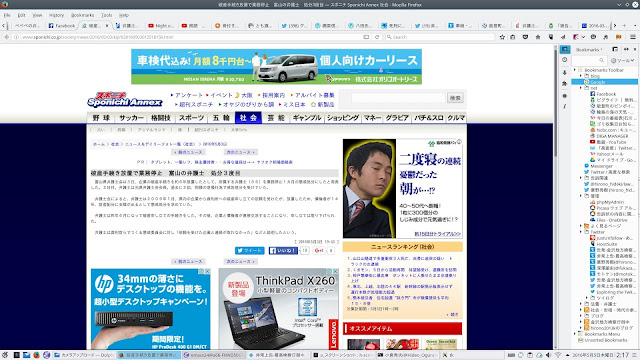Viewport: 640px width, 360px height.
Task: Open the phpMyAdmin bookmark
Action: tap(607, 202)
